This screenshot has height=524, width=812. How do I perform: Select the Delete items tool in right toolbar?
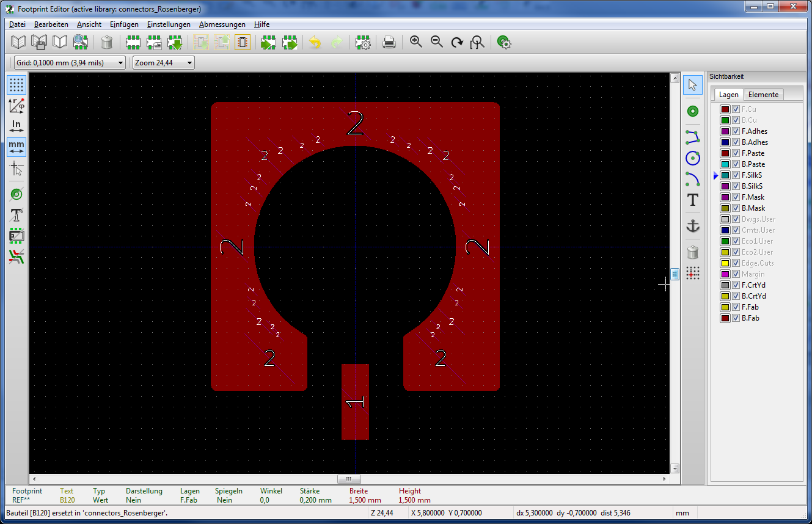692,252
